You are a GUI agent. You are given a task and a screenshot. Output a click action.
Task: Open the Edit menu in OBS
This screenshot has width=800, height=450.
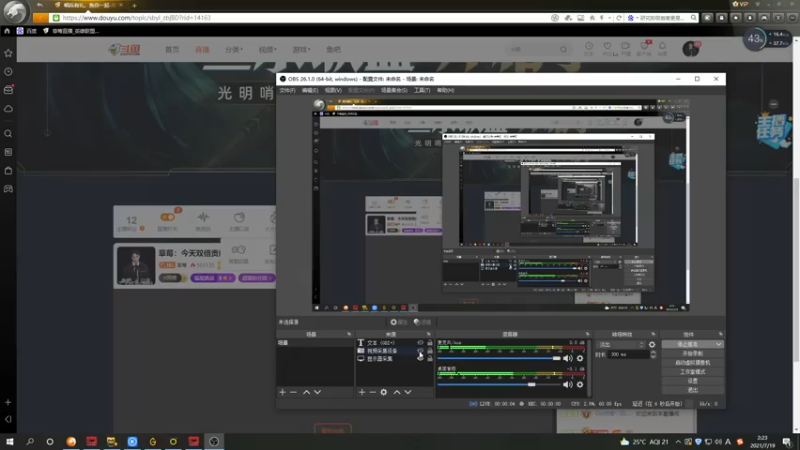(x=310, y=90)
